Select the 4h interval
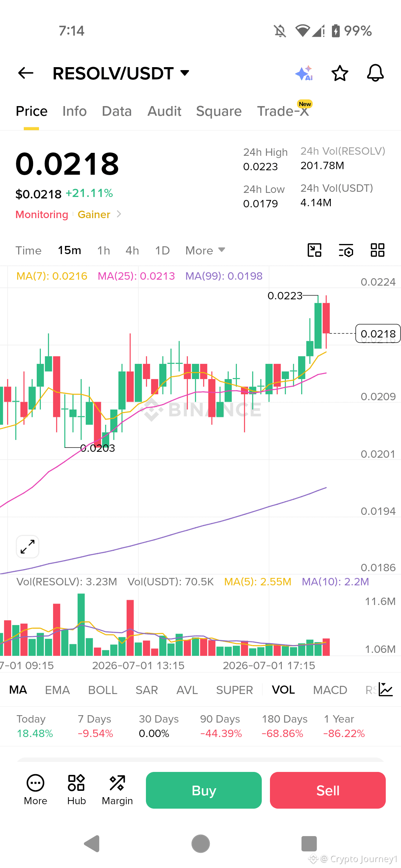Screen dimensions: 401x868 click(x=132, y=251)
